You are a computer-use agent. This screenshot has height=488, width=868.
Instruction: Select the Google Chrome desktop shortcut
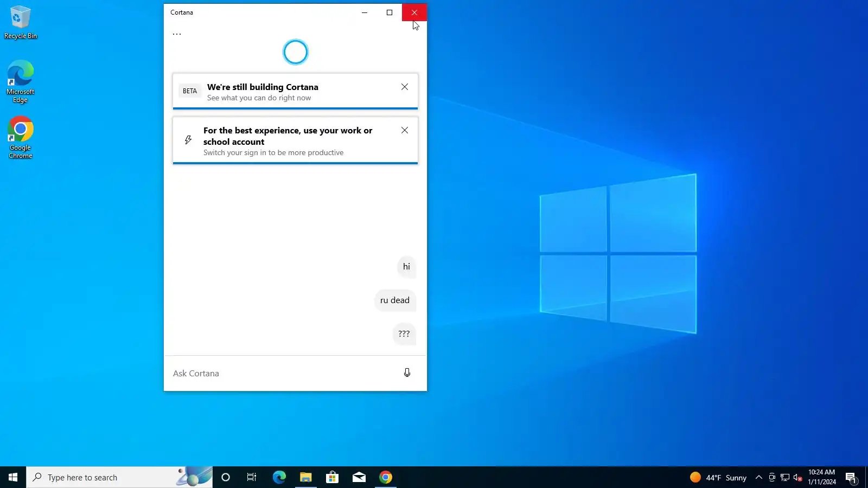tap(21, 138)
